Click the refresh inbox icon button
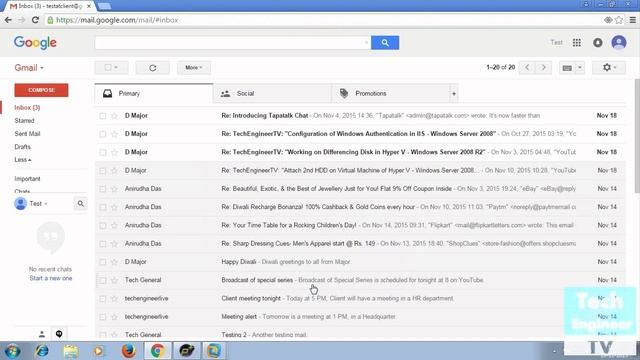The width and height of the screenshot is (640, 360). pyautogui.click(x=153, y=68)
